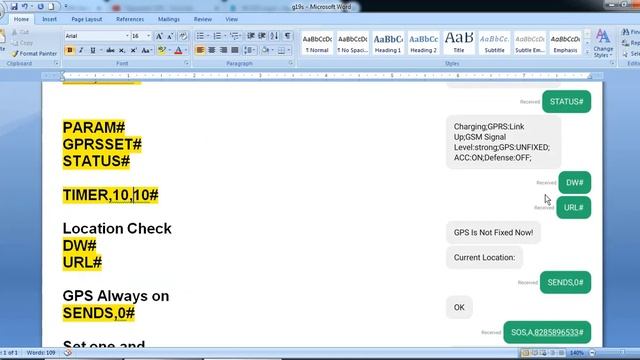The height and width of the screenshot is (360, 640).
Task: Apply red font color
Action: point(178,50)
